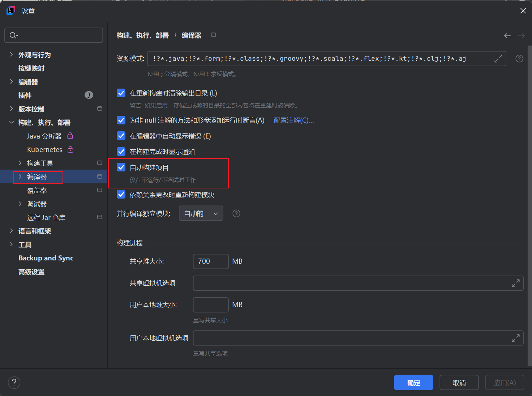Toggle 依赖关系更改时重新构建模块 checkbox
The width and height of the screenshot is (532, 396).
(121, 195)
